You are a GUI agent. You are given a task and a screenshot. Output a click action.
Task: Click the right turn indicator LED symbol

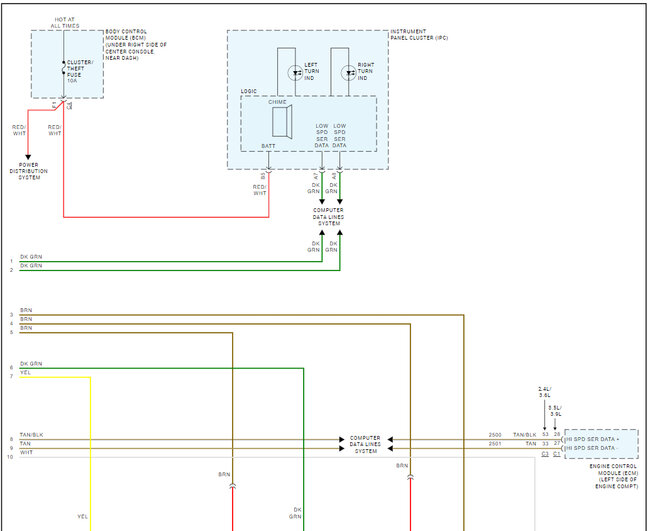click(x=349, y=73)
